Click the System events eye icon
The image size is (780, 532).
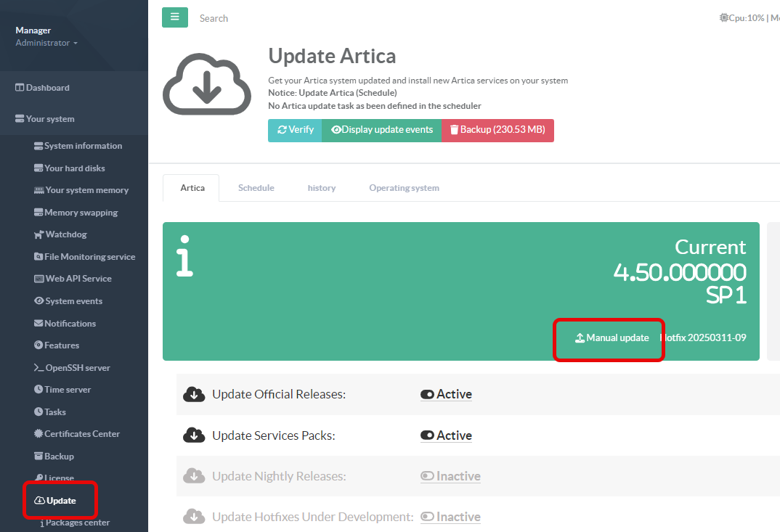(39, 301)
